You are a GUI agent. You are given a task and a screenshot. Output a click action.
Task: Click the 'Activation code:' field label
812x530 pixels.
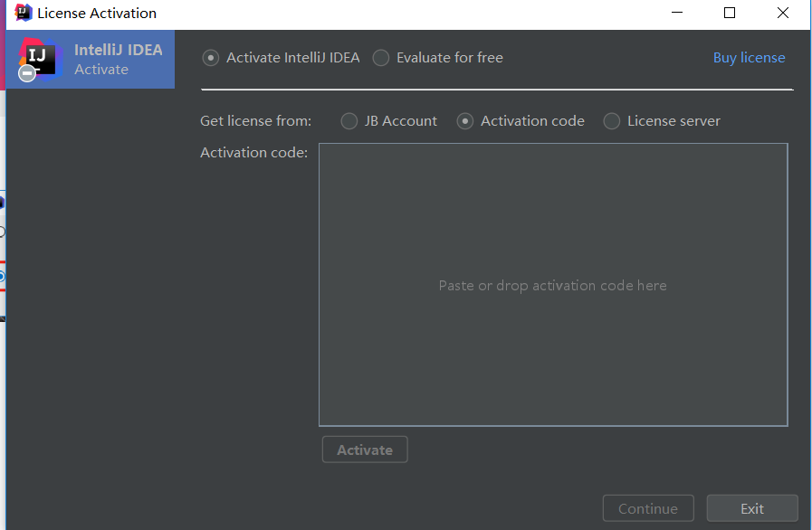point(253,153)
